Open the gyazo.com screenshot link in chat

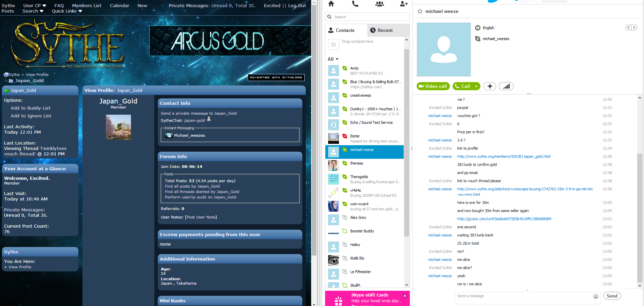[x=504, y=219]
